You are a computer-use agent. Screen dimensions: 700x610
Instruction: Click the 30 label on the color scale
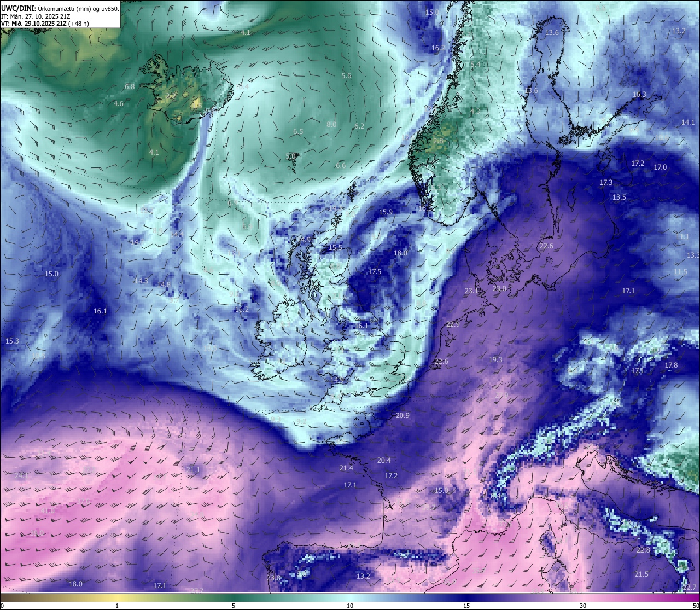583,606
